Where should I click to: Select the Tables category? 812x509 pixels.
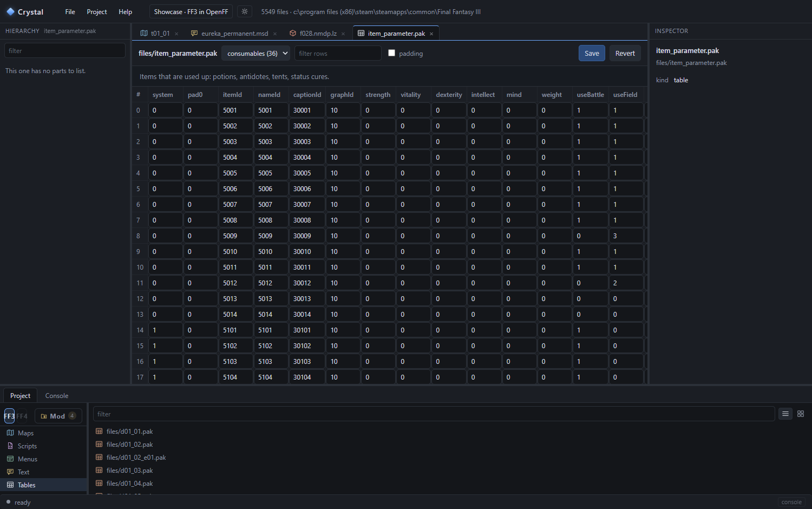(43, 485)
